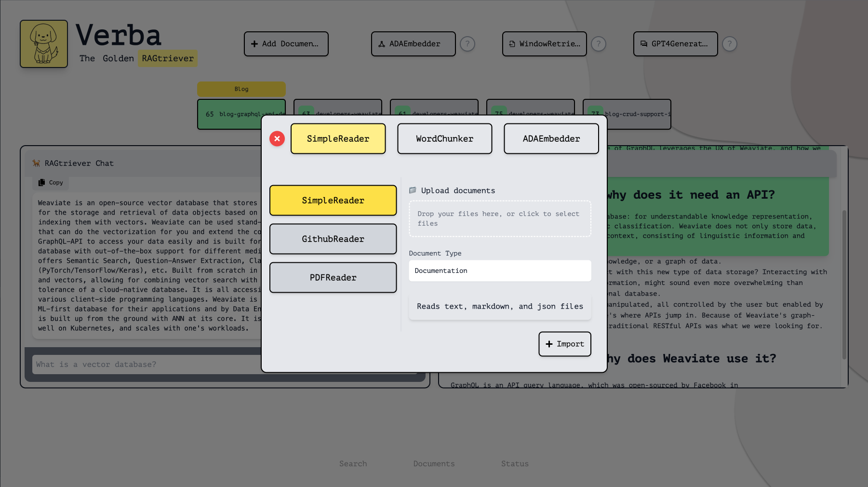Choose the GithubReader option

click(333, 239)
